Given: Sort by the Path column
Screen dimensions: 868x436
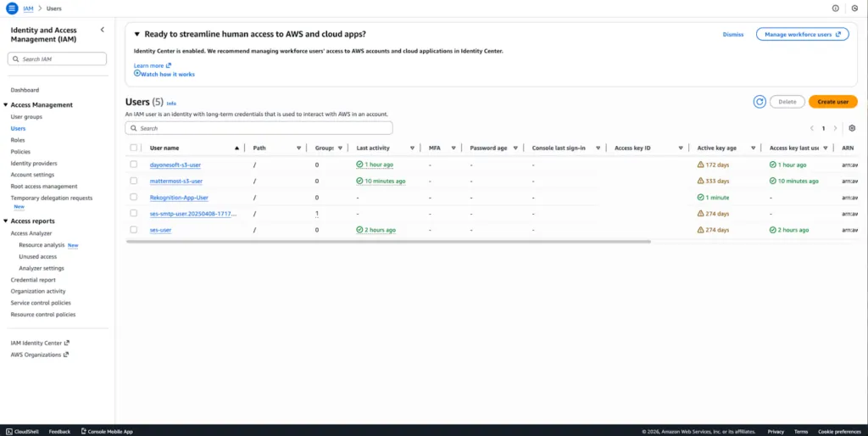Looking at the screenshot, I should 298,148.
